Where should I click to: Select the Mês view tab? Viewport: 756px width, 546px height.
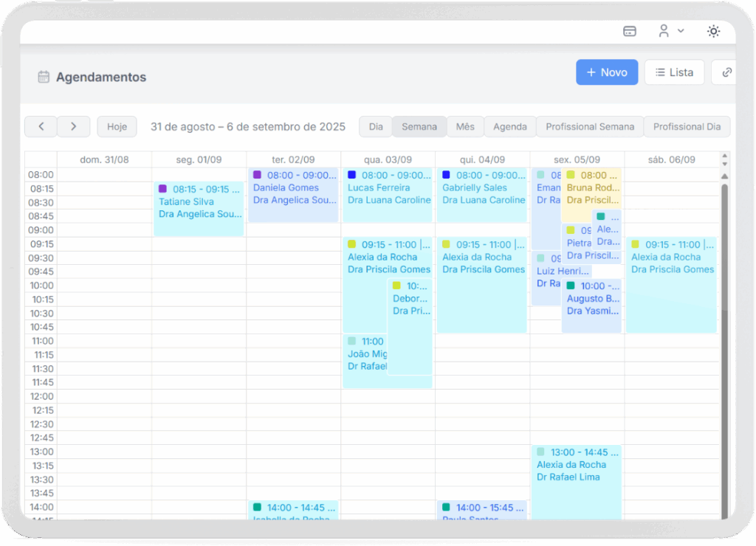coord(465,126)
